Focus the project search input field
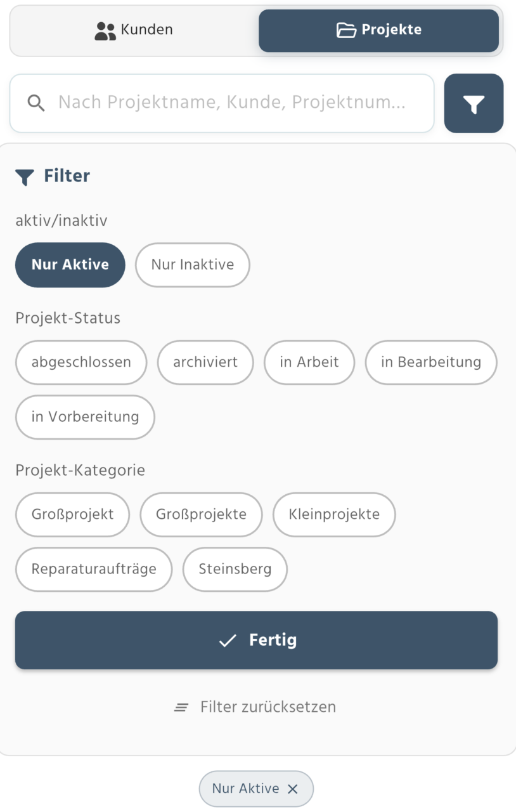This screenshot has width=516, height=812. (x=231, y=103)
